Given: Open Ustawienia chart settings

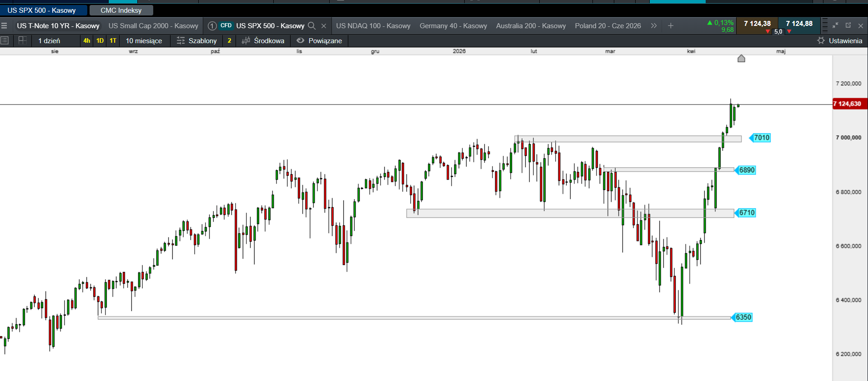Looking at the screenshot, I should click(839, 40).
